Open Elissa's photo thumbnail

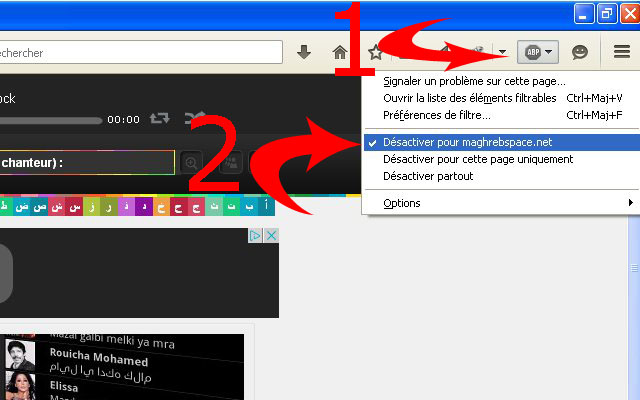click(x=20, y=385)
